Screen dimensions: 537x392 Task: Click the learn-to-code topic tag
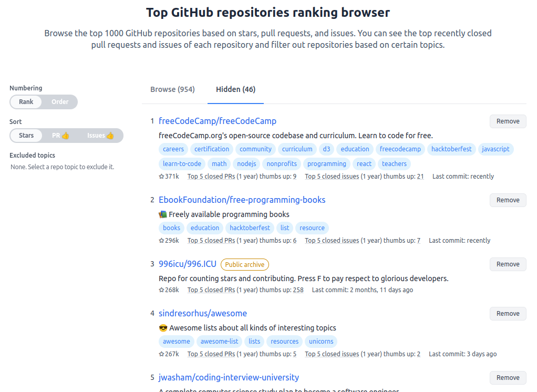(182, 163)
